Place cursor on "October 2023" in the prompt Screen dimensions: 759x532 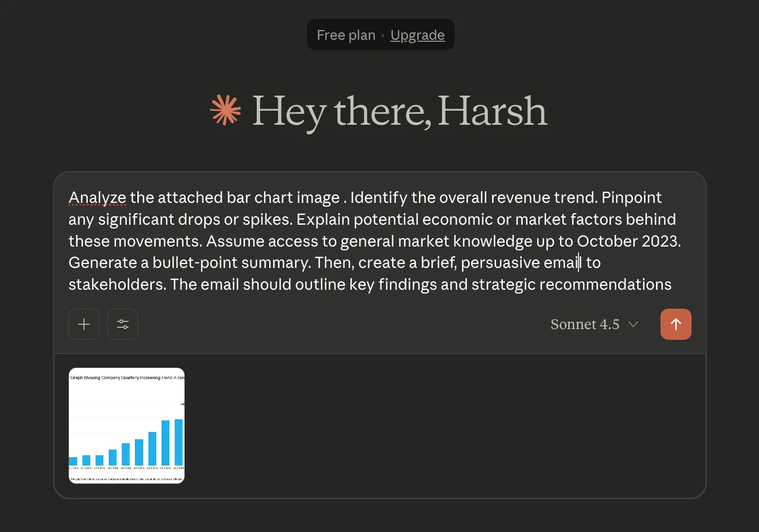pyautogui.click(x=628, y=241)
